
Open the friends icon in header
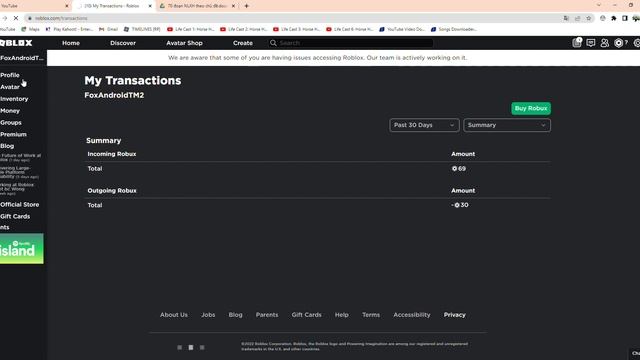(604, 43)
